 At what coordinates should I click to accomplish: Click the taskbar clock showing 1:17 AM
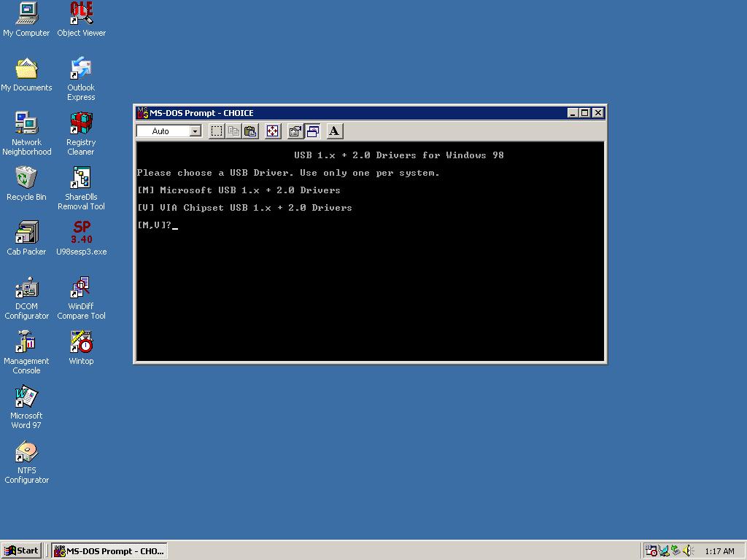click(719, 551)
